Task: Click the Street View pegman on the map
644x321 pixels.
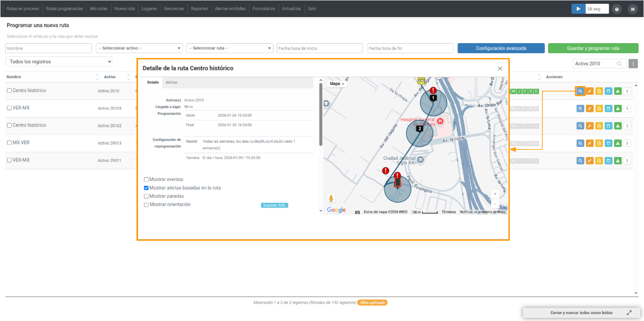Action: point(331,199)
